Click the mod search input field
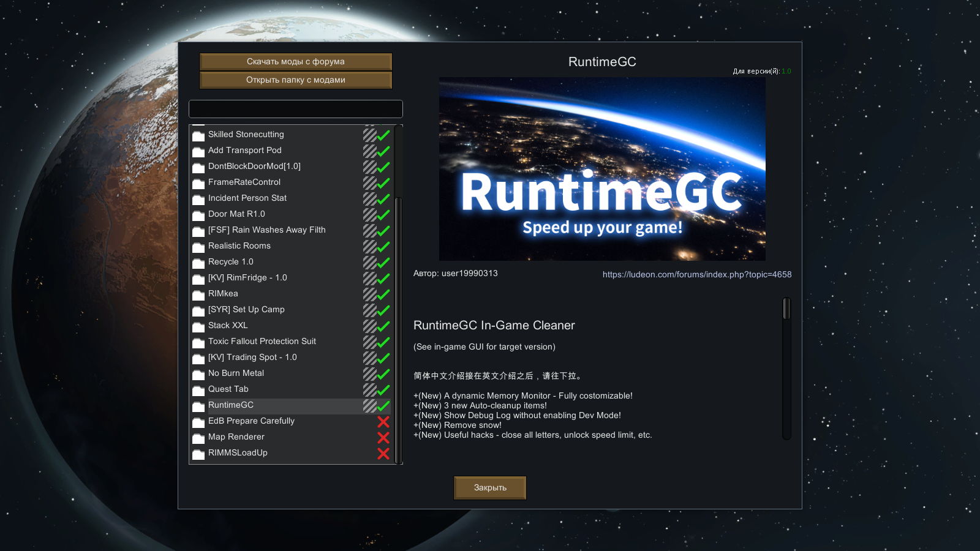Image resolution: width=980 pixels, height=551 pixels. pos(296,109)
